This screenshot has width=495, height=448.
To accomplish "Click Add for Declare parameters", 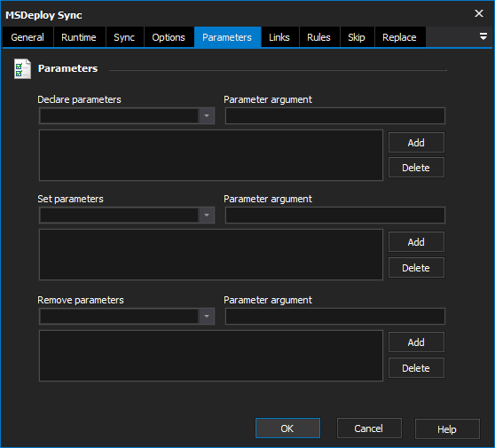I will point(416,143).
